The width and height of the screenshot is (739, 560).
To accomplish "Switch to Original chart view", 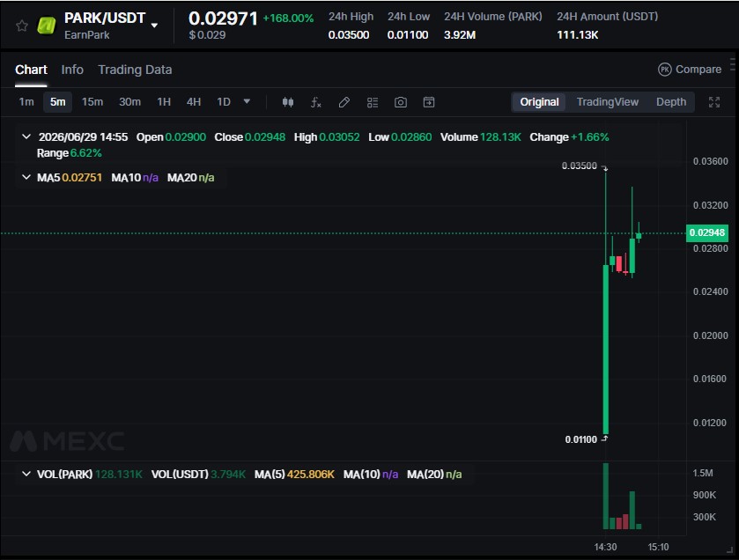I will click(539, 102).
